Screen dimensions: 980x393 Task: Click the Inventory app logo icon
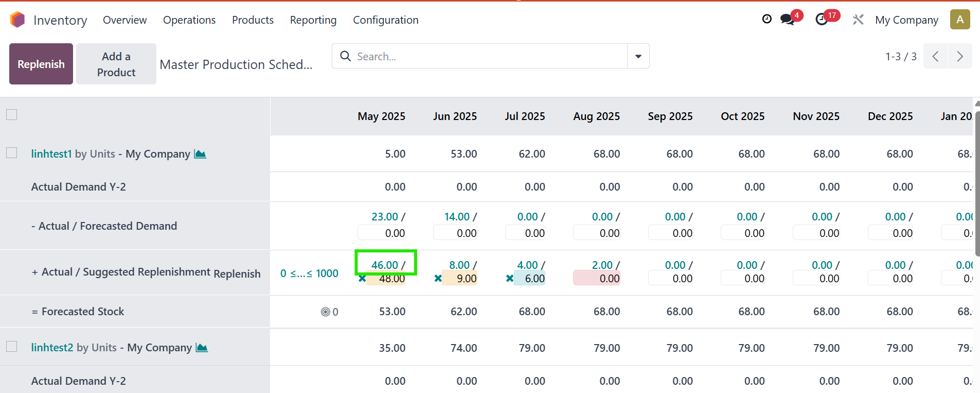pos(17,20)
